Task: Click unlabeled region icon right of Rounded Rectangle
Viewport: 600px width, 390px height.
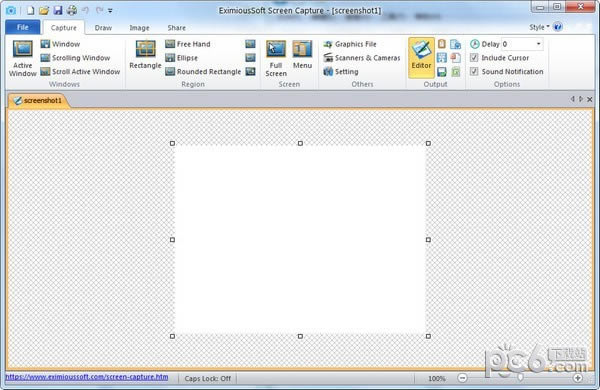Action: pos(250,72)
